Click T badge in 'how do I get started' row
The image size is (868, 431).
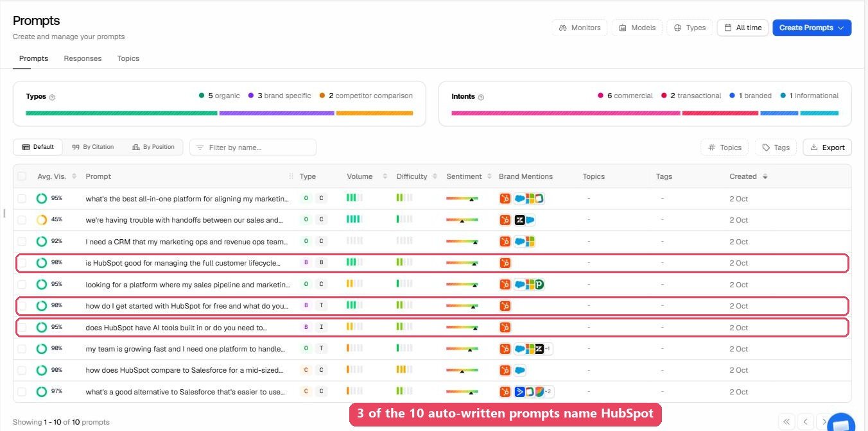pyautogui.click(x=322, y=306)
